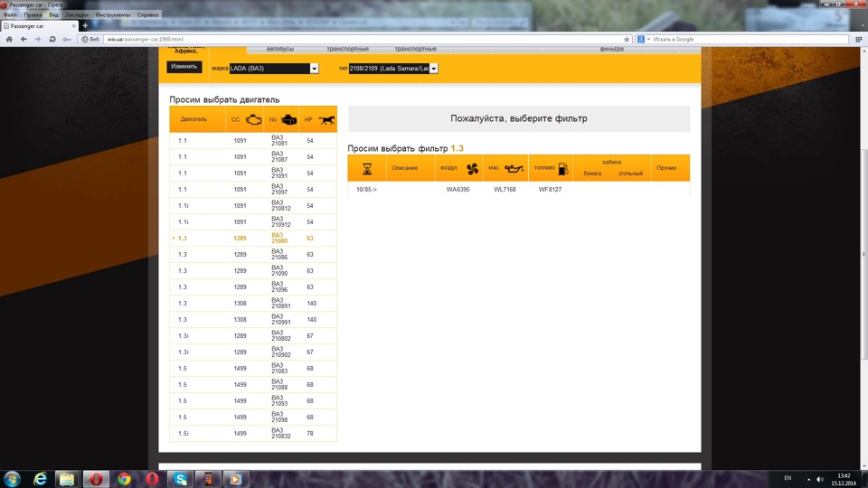Click the Прочие column header
Viewport: 868px width, 488px height.
(666, 168)
